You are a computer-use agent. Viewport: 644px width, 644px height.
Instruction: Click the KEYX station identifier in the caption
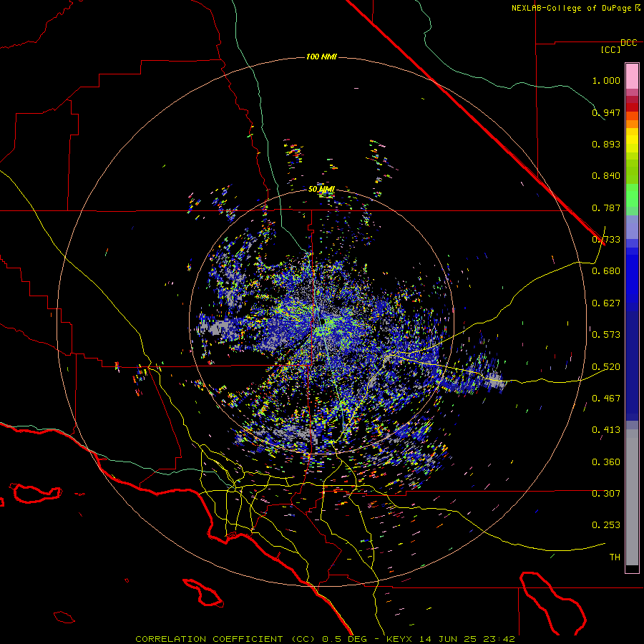[x=401, y=639]
